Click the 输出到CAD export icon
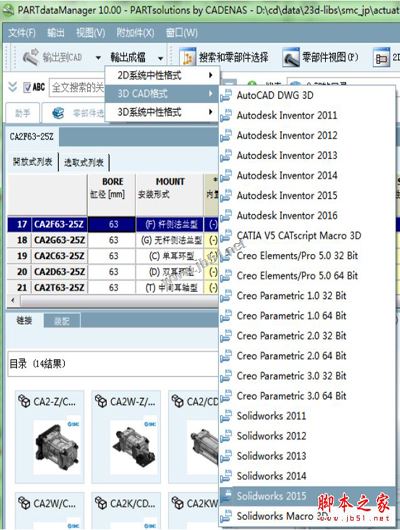The width and height of the screenshot is (400, 530). click(x=31, y=57)
